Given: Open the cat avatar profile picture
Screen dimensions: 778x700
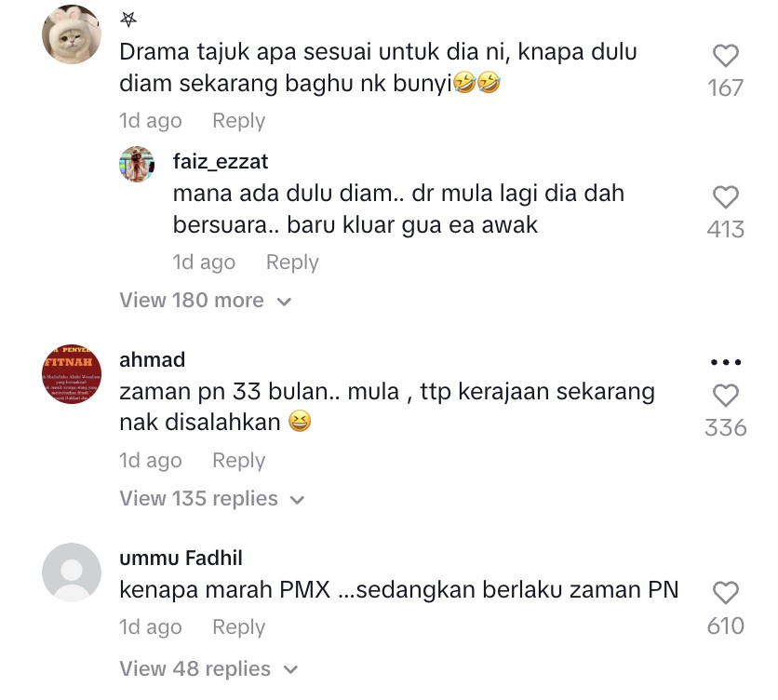Looking at the screenshot, I should coord(72,34).
